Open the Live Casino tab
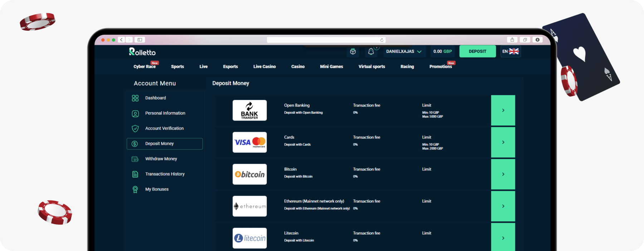This screenshot has width=644, height=251. click(264, 67)
